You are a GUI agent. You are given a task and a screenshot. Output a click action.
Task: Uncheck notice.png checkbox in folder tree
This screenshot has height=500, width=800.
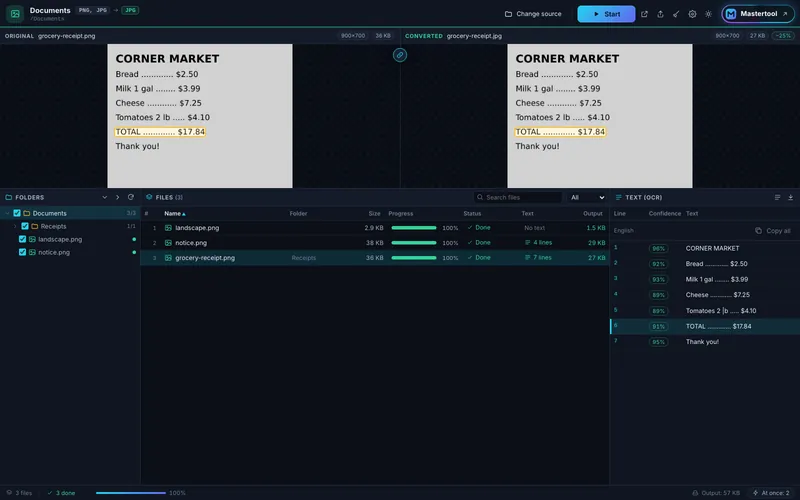pyautogui.click(x=22, y=252)
